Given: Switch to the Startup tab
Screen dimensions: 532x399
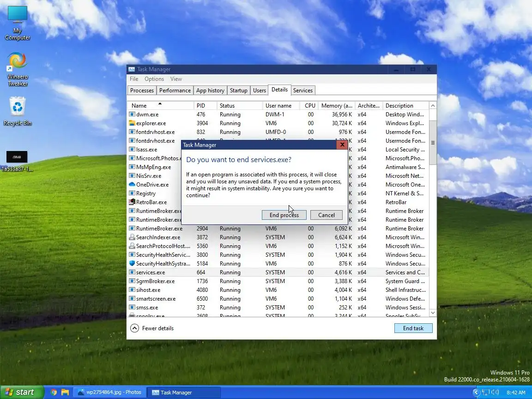Looking at the screenshot, I should tap(238, 90).
